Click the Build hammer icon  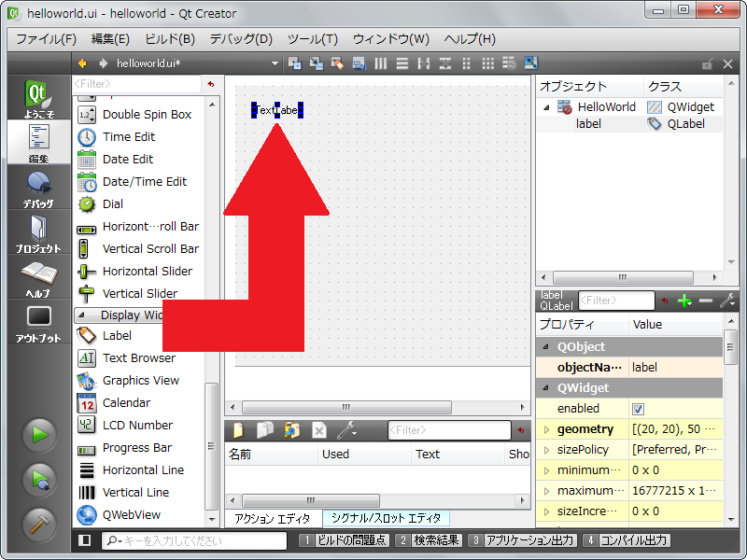coord(39,524)
